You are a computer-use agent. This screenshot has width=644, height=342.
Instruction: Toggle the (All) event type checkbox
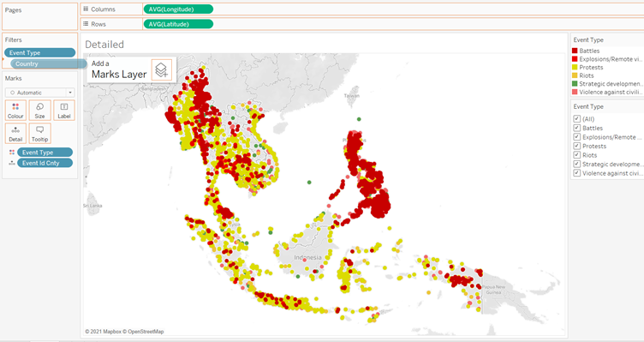pyautogui.click(x=576, y=119)
